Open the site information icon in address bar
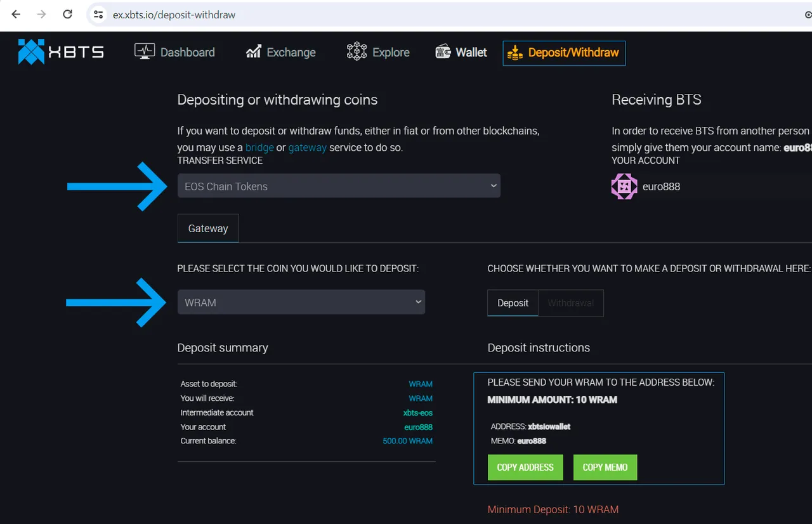This screenshot has width=812, height=524. click(98, 15)
